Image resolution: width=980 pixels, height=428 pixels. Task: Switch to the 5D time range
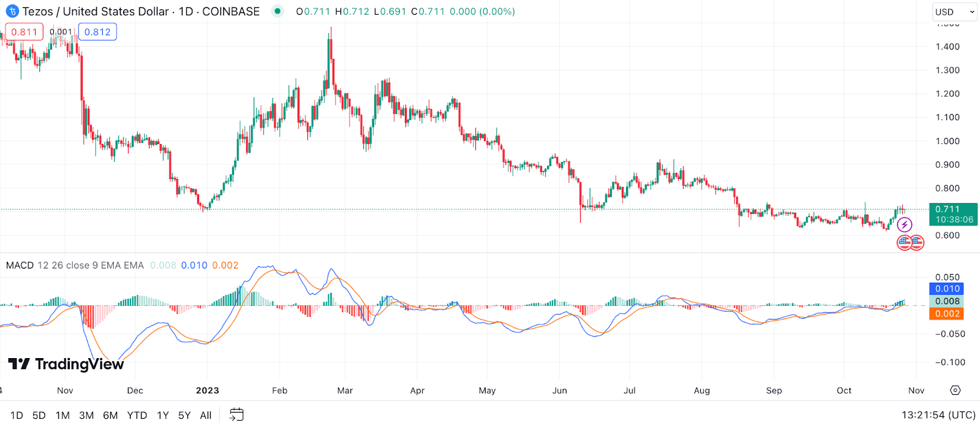click(39, 415)
